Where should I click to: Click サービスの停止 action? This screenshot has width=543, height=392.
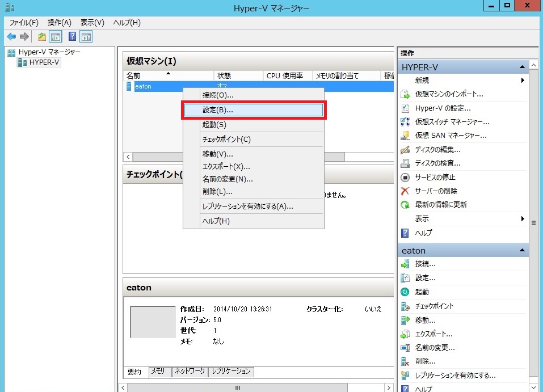436,177
